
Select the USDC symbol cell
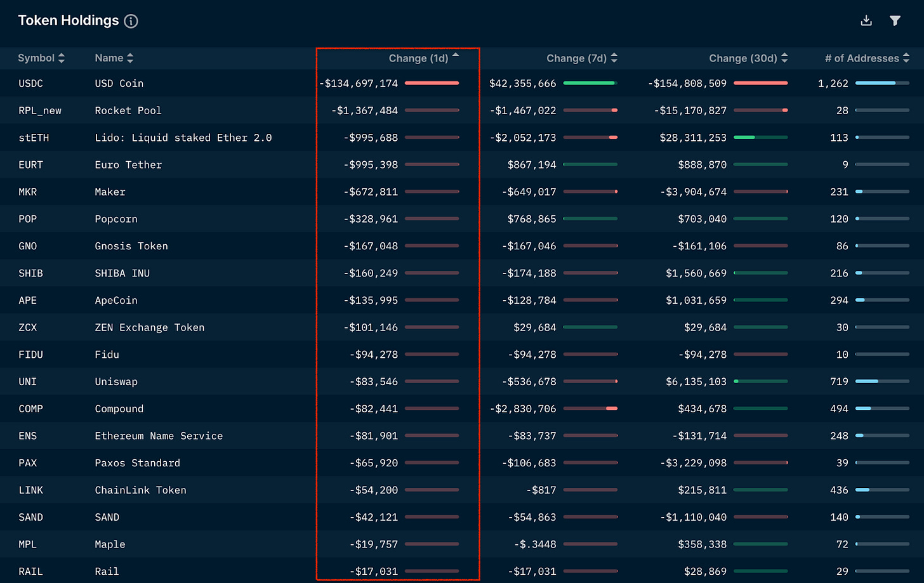(x=30, y=84)
